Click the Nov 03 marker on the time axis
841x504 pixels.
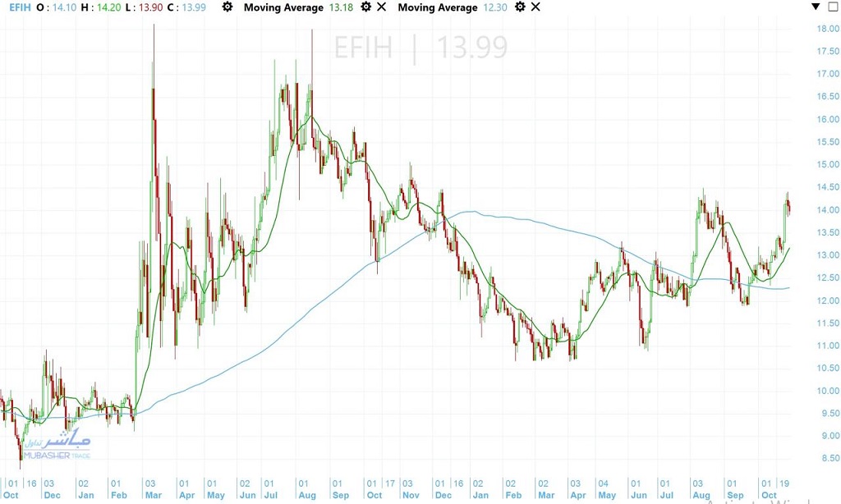point(407,489)
